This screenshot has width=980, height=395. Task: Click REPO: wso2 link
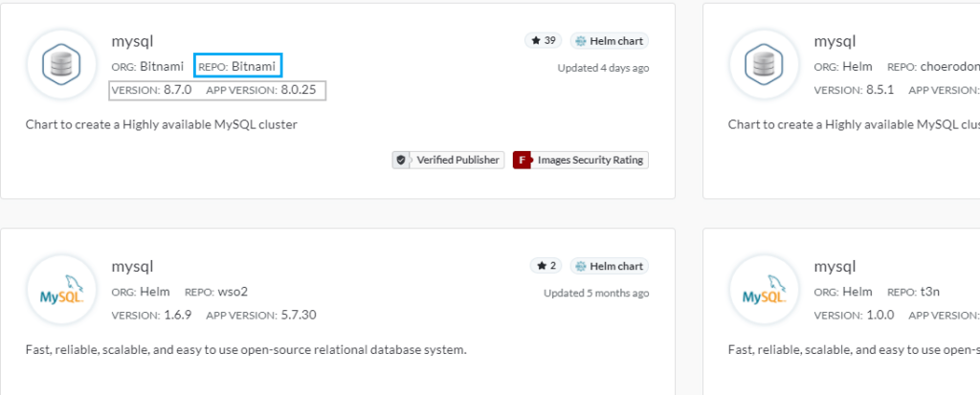[216, 292]
